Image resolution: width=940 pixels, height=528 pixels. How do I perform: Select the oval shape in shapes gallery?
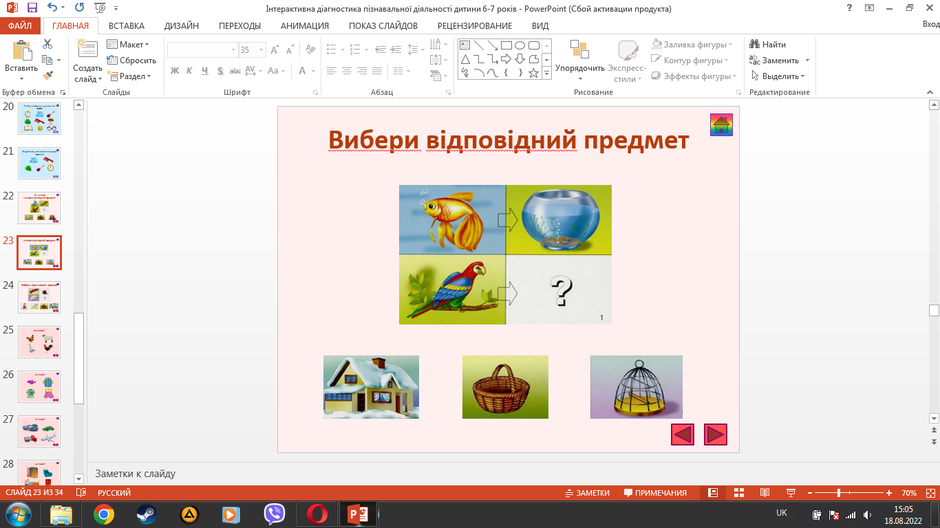pyautogui.click(x=520, y=46)
